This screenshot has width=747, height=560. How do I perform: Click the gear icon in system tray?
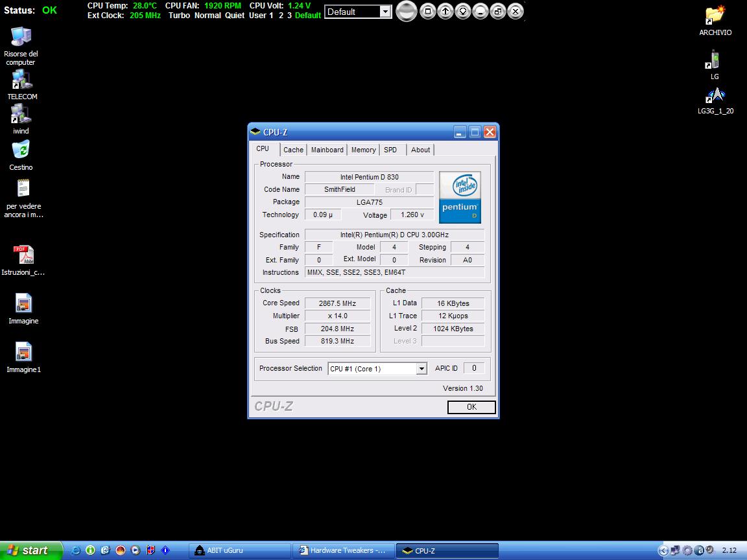coord(687,550)
